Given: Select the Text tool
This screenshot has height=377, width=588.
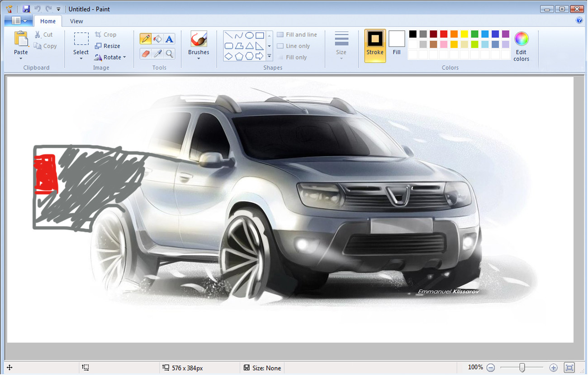Looking at the screenshot, I should tap(169, 39).
